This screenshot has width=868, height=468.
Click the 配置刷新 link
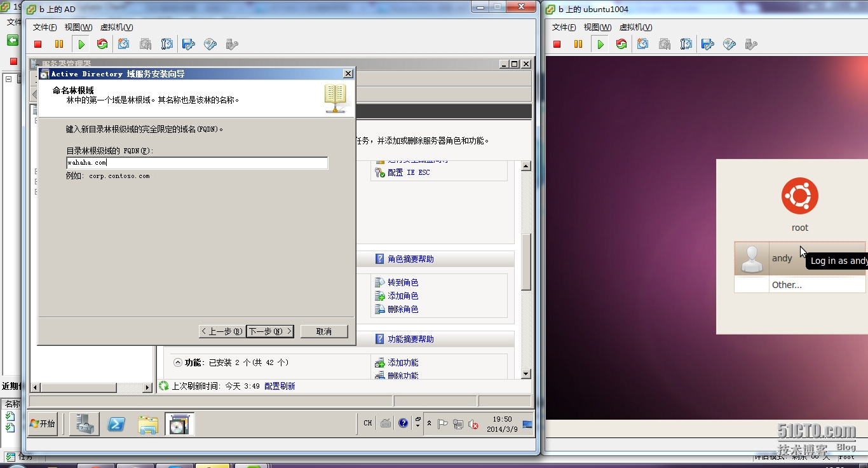point(280,386)
